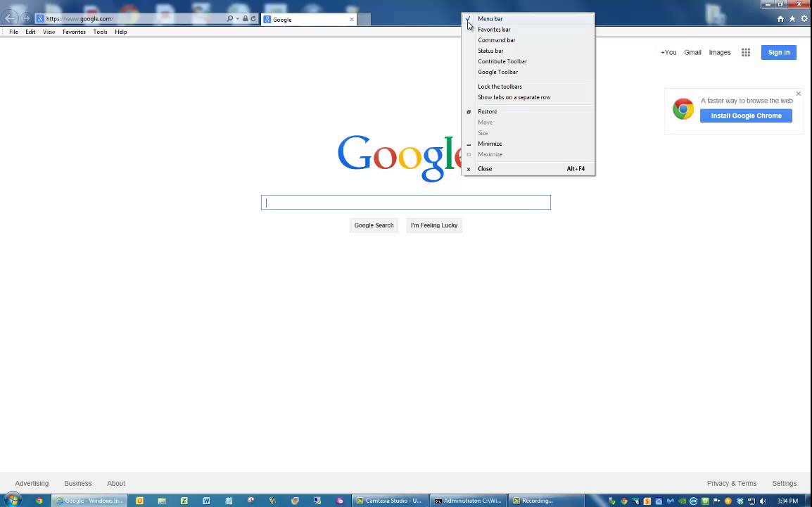The width and height of the screenshot is (812, 507).
Task: Enable Status bar in the context menu
Action: coord(528,51)
